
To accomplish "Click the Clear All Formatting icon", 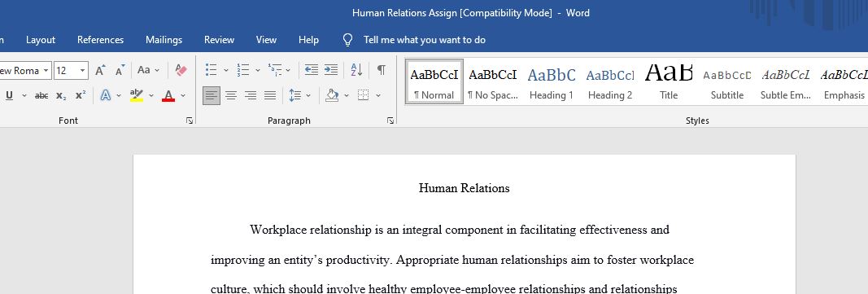I will (x=181, y=70).
